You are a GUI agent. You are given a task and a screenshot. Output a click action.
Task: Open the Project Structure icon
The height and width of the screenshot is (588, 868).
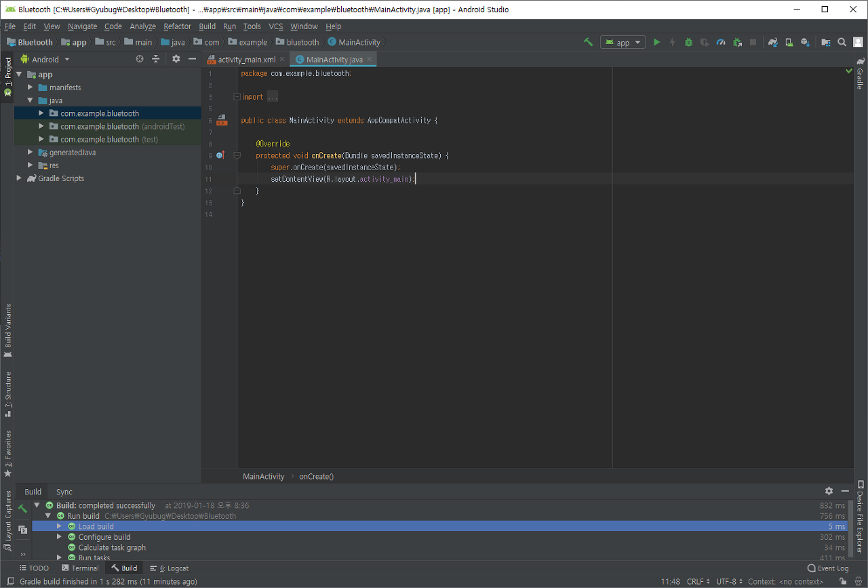[825, 42]
